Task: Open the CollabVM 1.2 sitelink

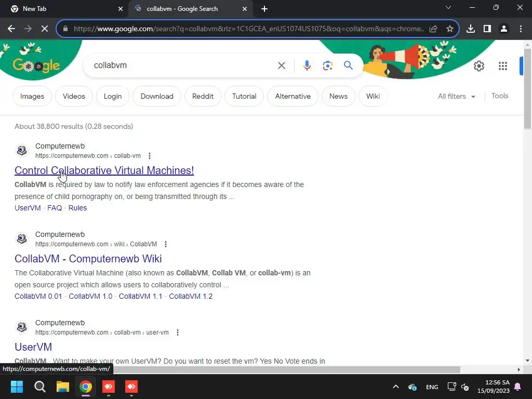Action: 191,296
